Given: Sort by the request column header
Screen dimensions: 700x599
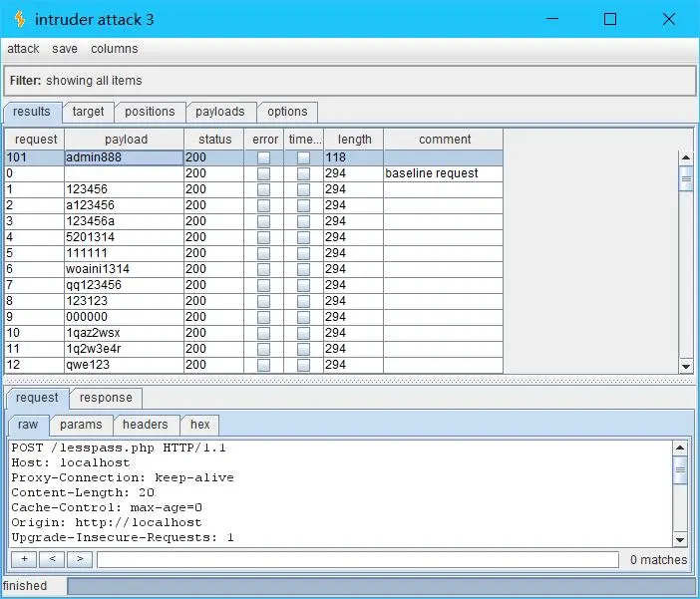Looking at the screenshot, I should coord(35,140).
